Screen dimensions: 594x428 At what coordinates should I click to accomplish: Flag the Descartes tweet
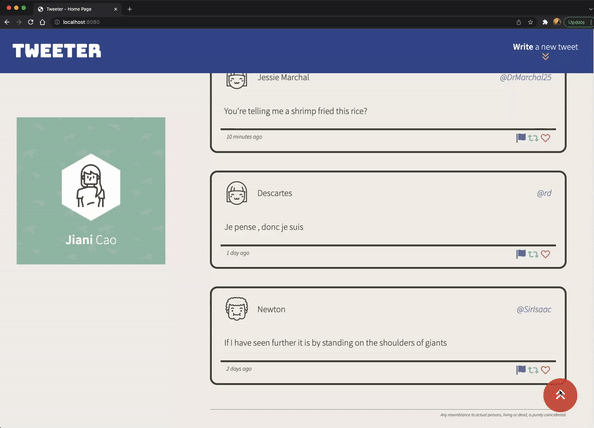[521, 254]
